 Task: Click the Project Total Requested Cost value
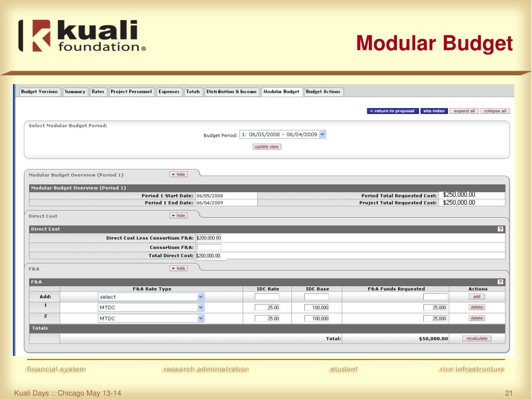pos(459,203)
